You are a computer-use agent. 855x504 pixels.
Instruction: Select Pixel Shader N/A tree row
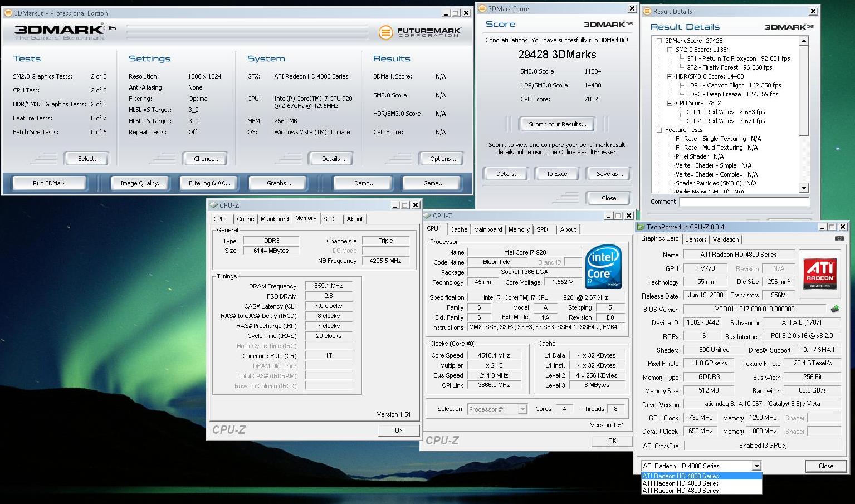700,156
